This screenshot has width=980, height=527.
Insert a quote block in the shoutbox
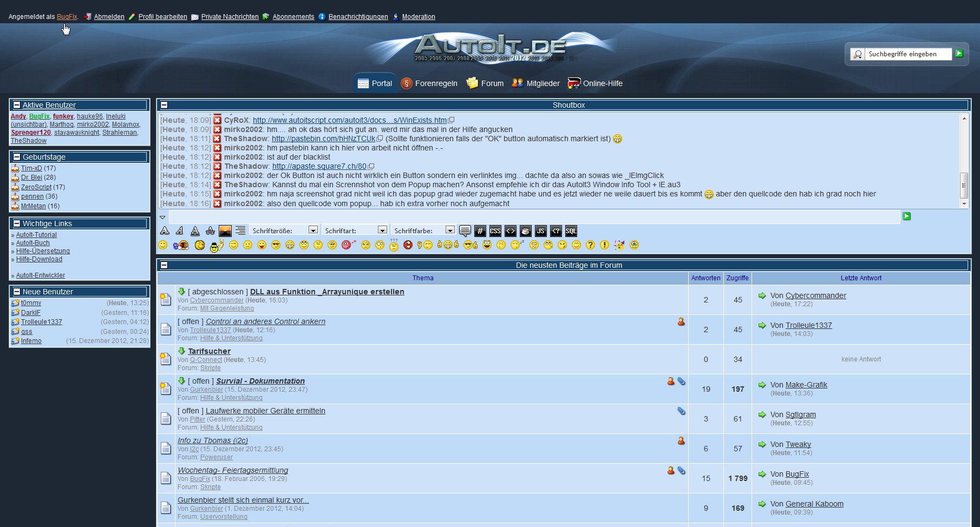click(465, 231)
